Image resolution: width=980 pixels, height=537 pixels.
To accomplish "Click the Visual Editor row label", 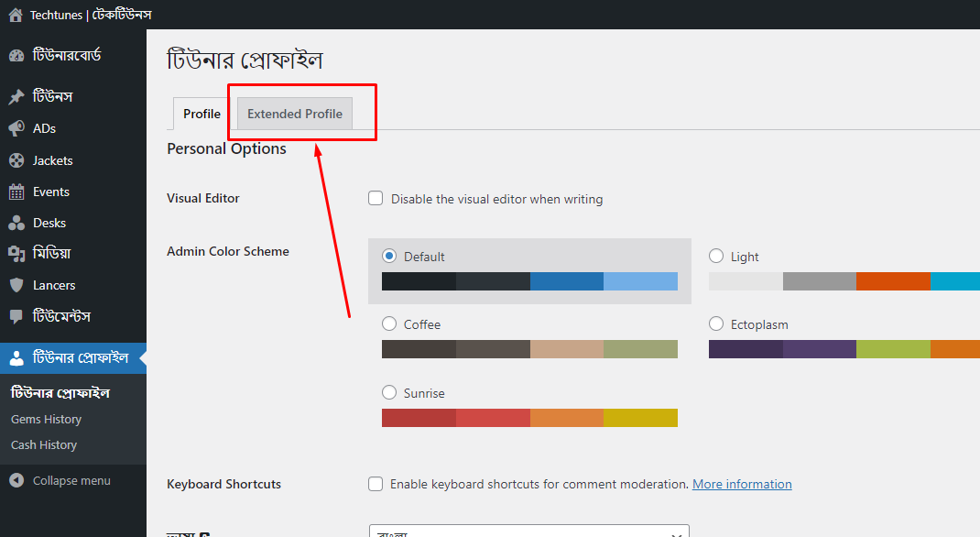I will point(203,198).
